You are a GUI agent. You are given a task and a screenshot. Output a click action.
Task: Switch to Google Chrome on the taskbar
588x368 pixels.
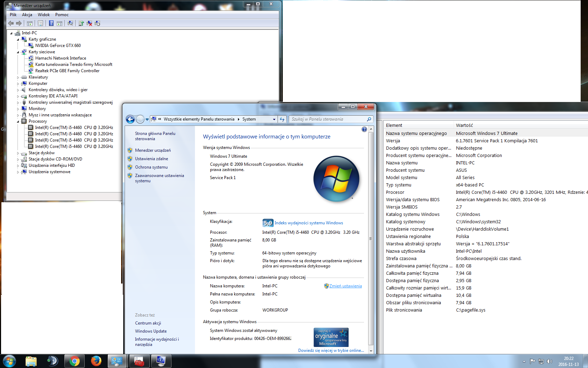click(74, 361)
